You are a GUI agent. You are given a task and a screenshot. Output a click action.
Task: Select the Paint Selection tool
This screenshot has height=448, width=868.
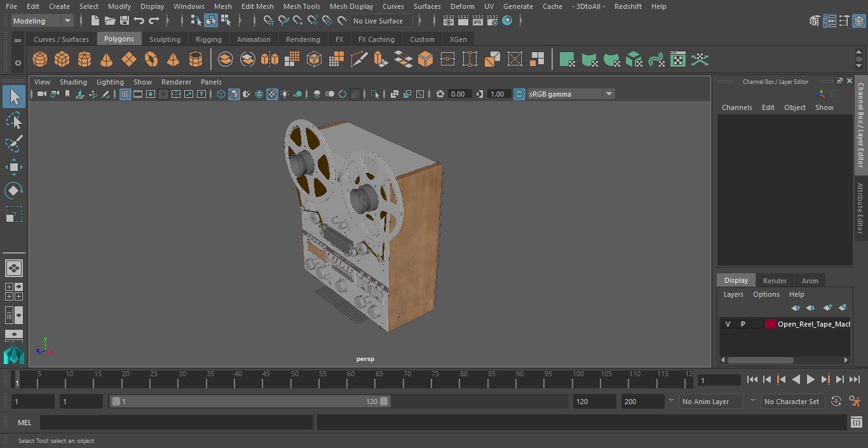click(13, 144)
